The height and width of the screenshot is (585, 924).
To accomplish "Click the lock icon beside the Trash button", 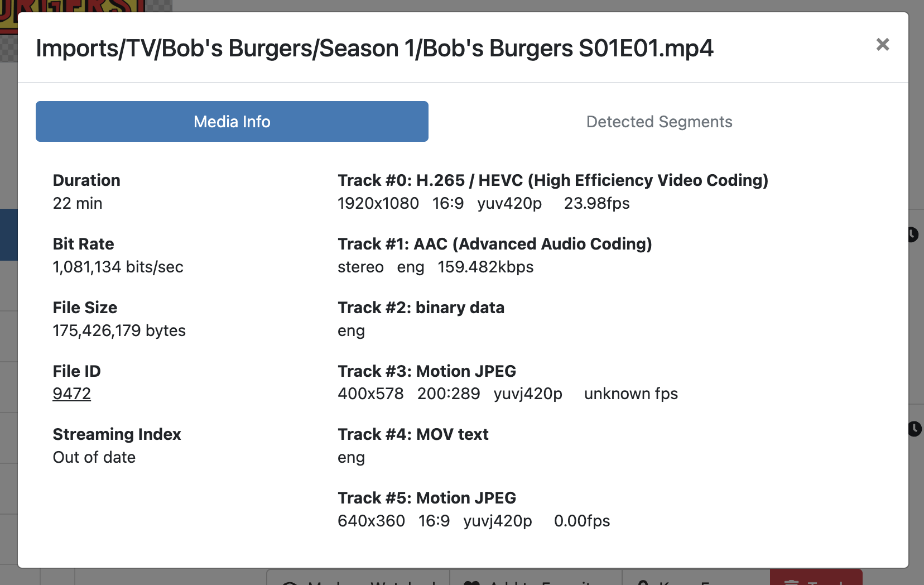I will click(x=643, y=582).
